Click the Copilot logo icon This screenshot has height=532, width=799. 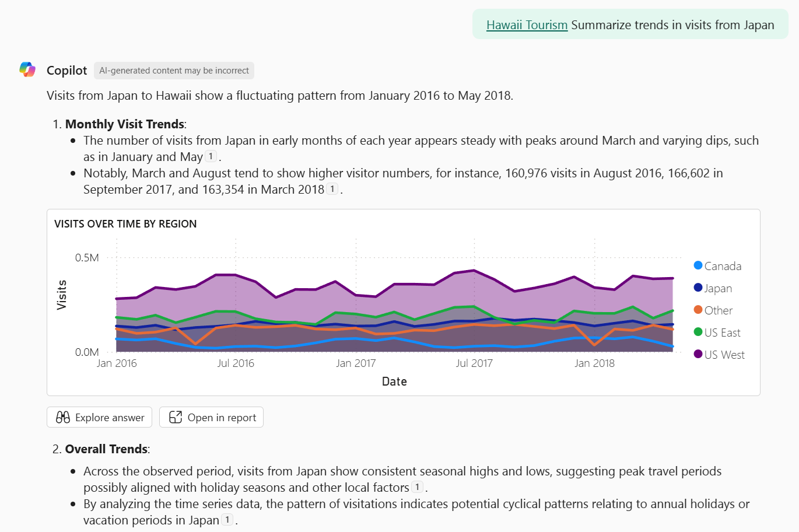click(x=27, y=70)
